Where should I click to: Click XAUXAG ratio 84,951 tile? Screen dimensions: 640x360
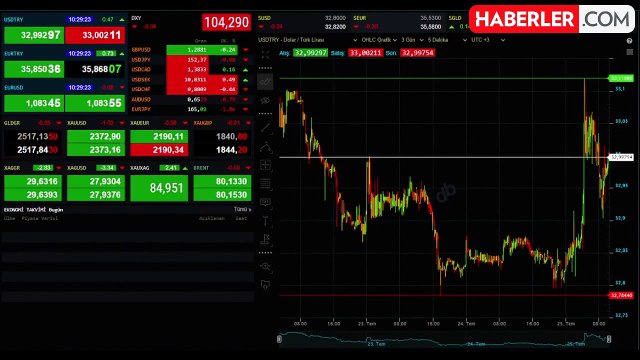click(159, 188)
